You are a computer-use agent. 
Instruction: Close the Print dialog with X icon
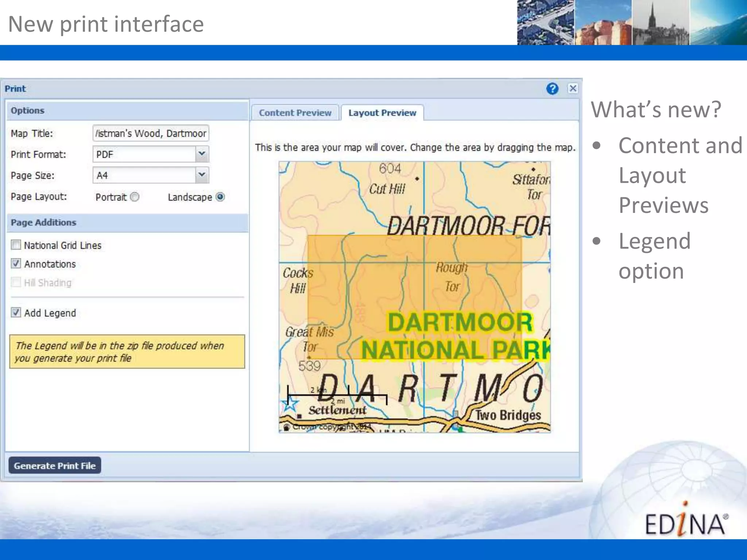(573, 88)
